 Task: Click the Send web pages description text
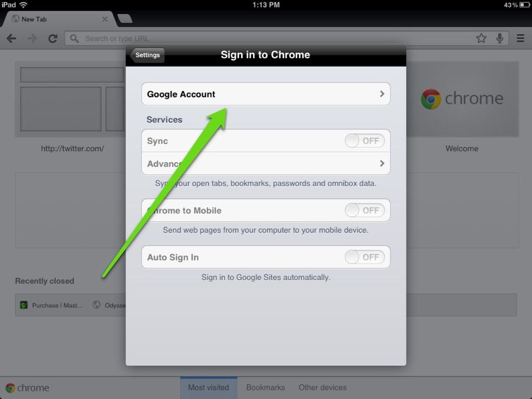[x=265, y=230]
